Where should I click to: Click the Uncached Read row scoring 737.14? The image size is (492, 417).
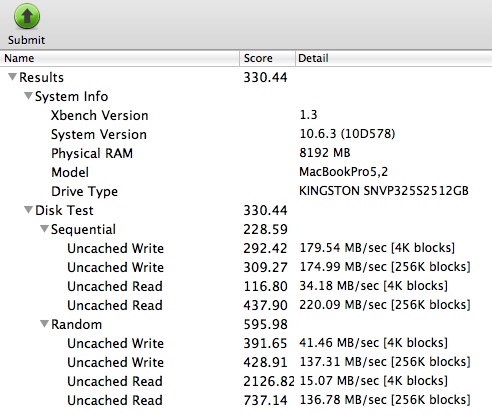[x=246, y=400]
